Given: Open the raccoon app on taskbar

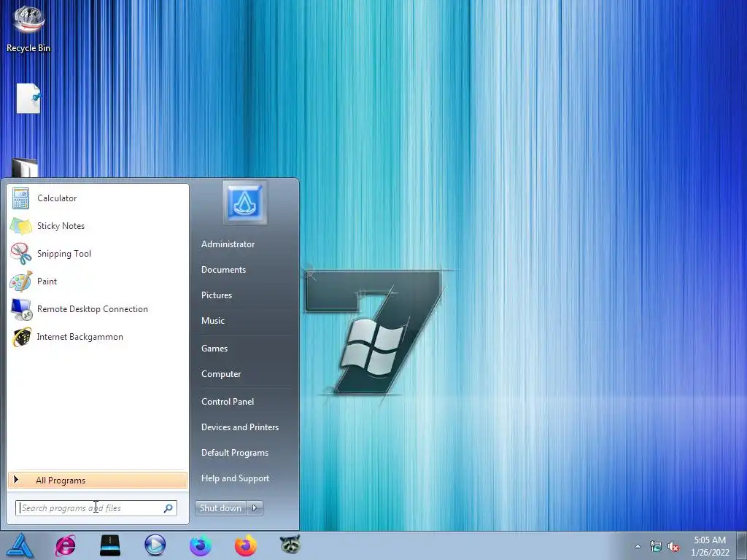Looking at the screenshot, I should click(290, 544).
